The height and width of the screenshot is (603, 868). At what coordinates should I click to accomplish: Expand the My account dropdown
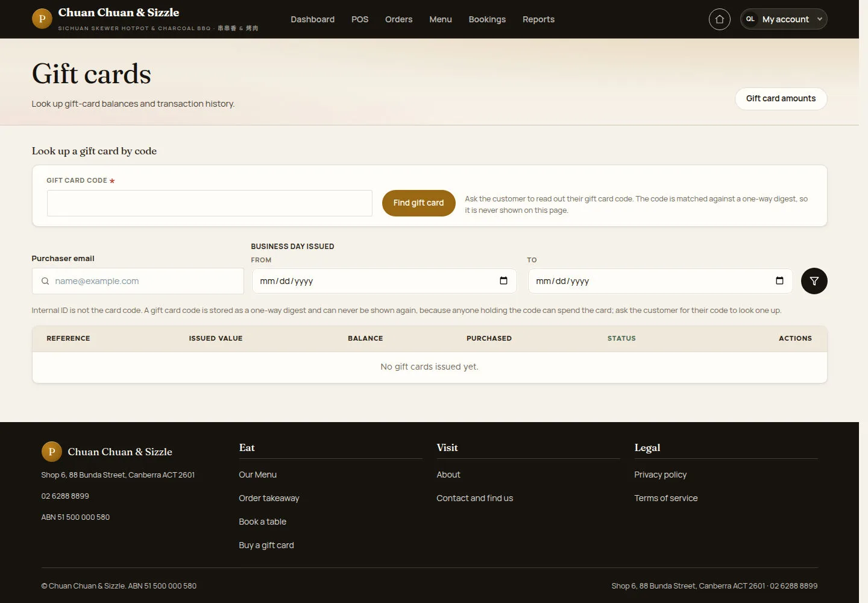pos(784,19)
